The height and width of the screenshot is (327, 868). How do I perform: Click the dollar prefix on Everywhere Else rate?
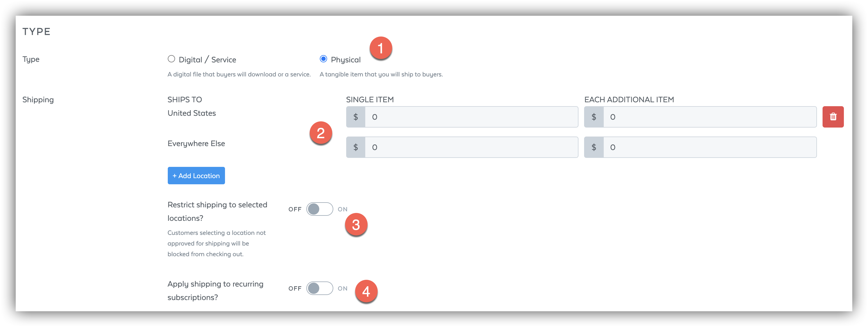(x=355, y=147)
